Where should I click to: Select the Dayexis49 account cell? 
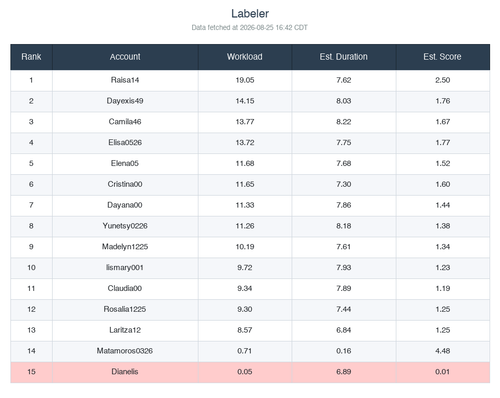125,101
